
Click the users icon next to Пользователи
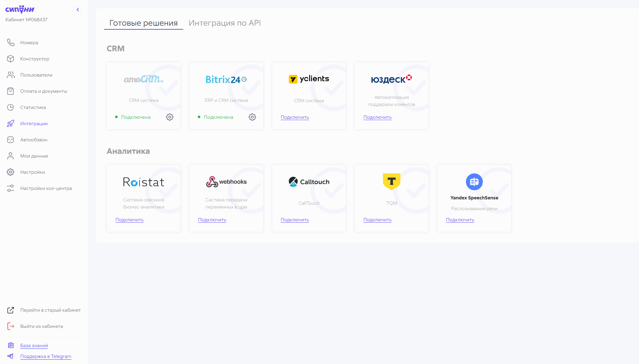[x=10, y=75]
